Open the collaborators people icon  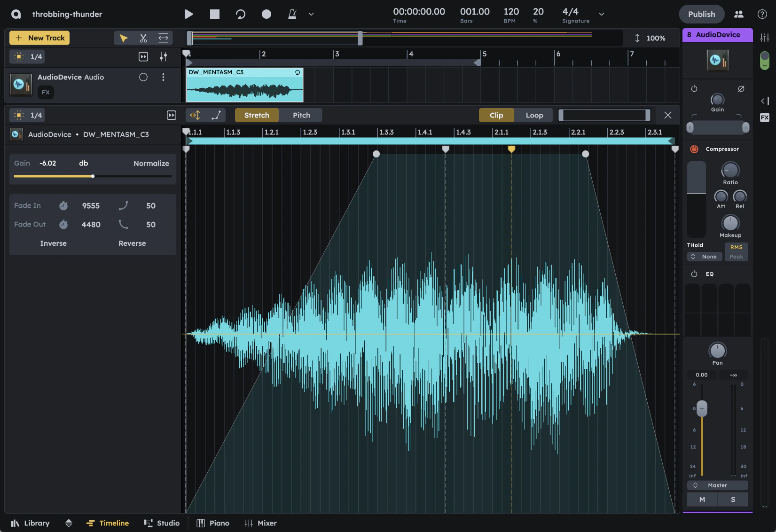point(739,14)
